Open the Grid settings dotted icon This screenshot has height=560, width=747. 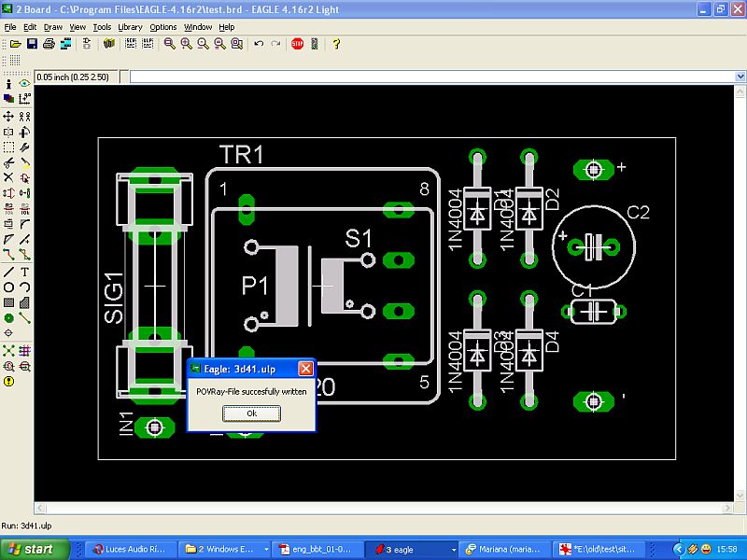pyautogui.click(x=15, y=60)
